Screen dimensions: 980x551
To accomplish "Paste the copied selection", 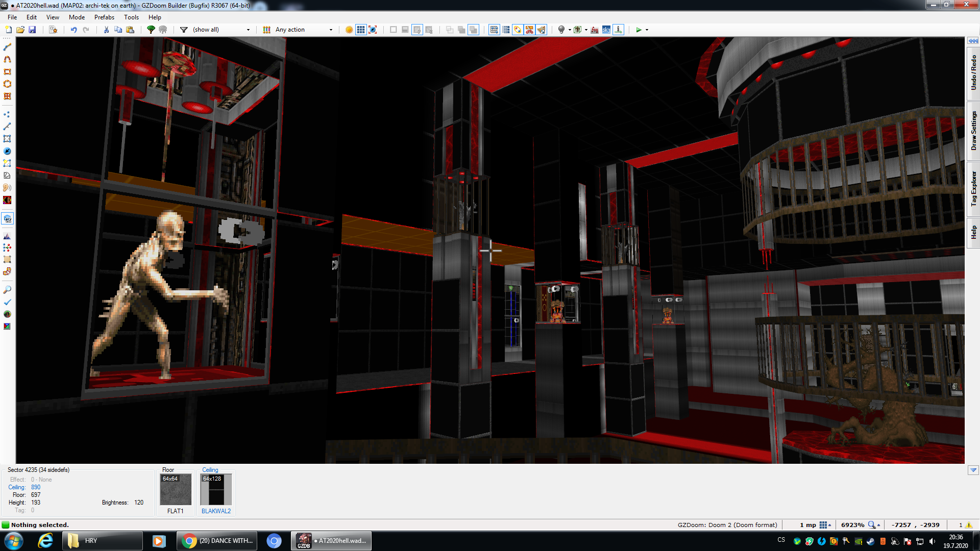I will 130,30.
